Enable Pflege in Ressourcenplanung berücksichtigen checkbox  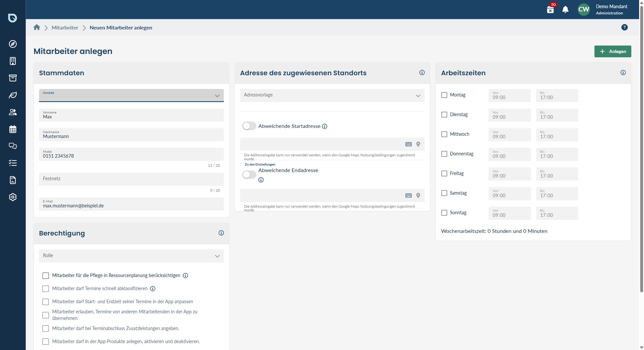[x=46, y=276]
